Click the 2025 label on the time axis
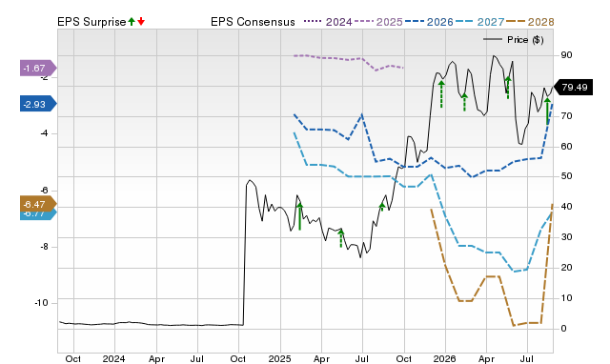This screenshot has height=364, width=610. [279, 359]
